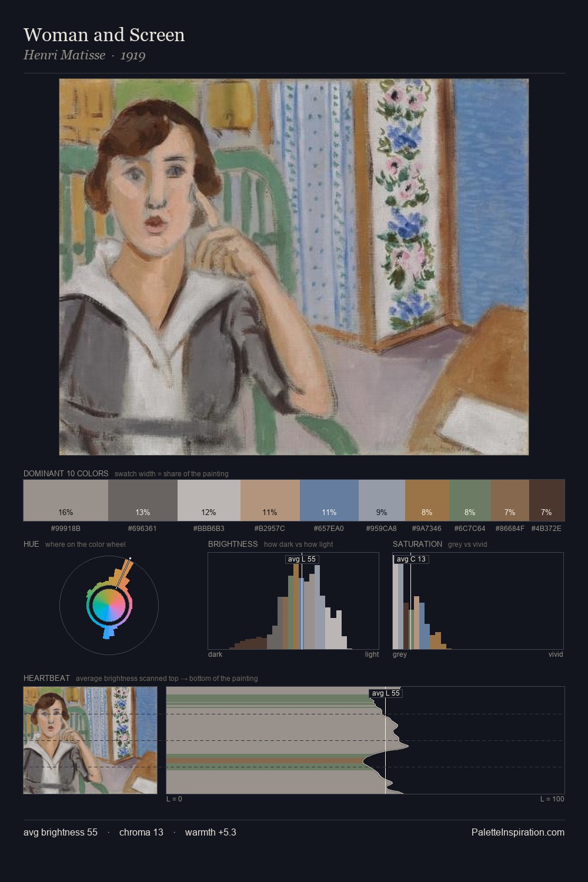Click the #86684F brown swatch
Screen dimensions: 588x882
[x=510, y=500]
